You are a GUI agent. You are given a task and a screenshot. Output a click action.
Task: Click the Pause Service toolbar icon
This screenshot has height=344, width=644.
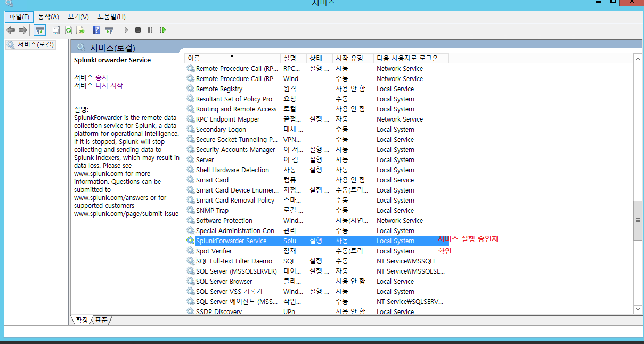tap(150, 30)
